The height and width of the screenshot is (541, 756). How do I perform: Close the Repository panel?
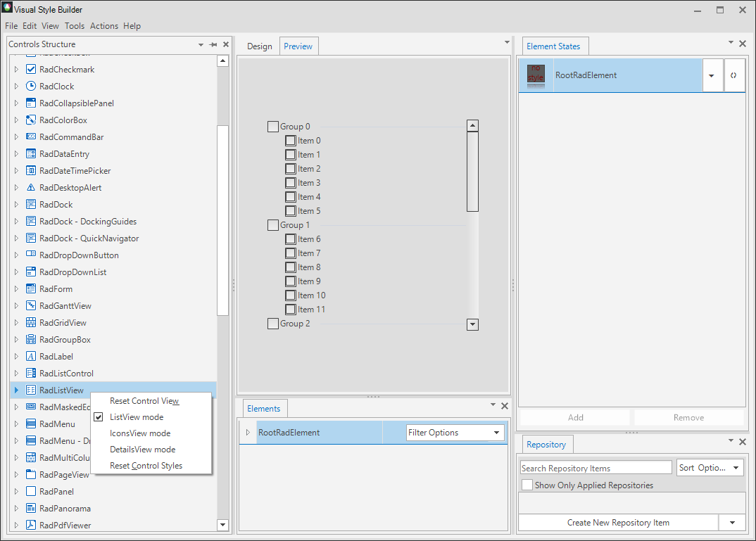coord(743,441)
